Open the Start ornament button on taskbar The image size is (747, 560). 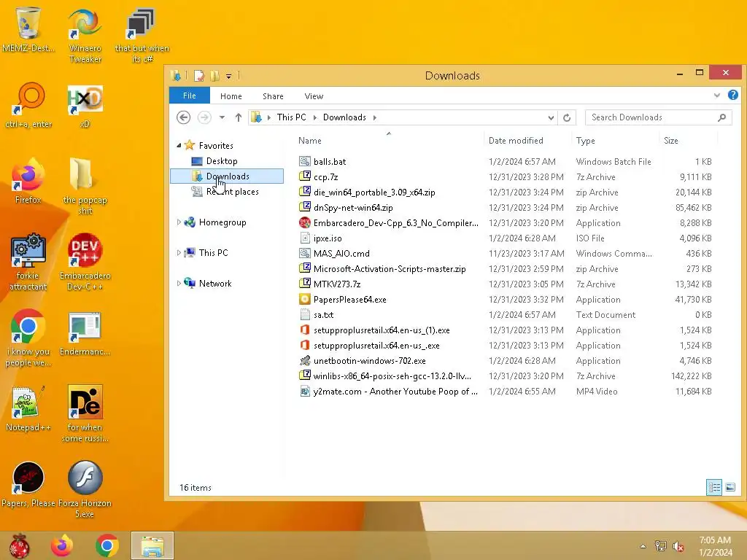19,545
